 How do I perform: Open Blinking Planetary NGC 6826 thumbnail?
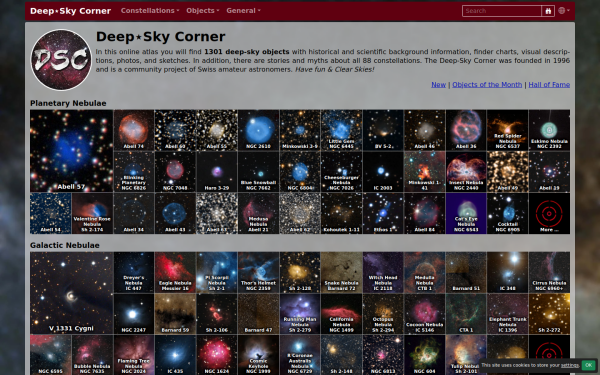134,171
